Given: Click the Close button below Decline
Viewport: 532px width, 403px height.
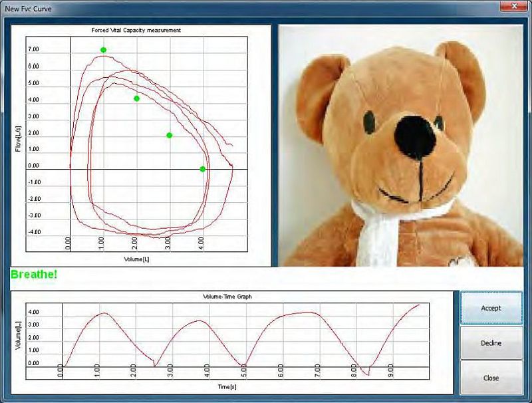Looking at the screenshot, I should 491,378.
